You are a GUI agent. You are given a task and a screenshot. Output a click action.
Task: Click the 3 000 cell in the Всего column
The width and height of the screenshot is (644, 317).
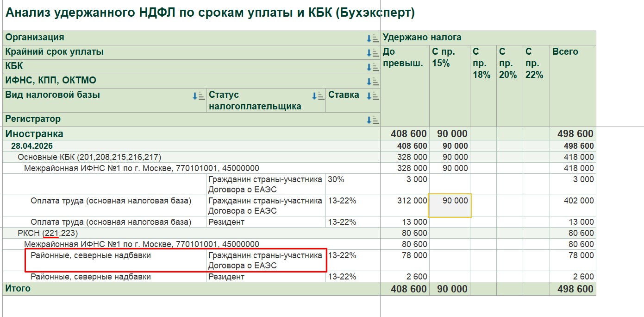(x=573, y=184)
